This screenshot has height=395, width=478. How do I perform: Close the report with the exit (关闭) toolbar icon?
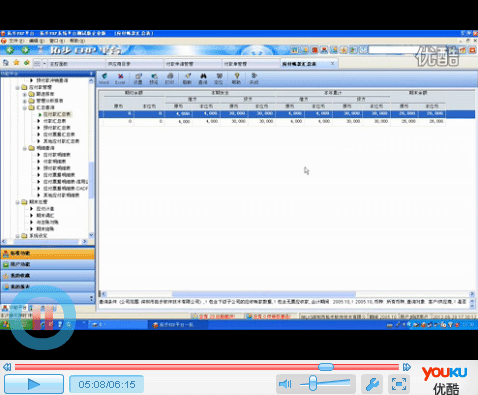pyautogui.click(x=254, y=79)
